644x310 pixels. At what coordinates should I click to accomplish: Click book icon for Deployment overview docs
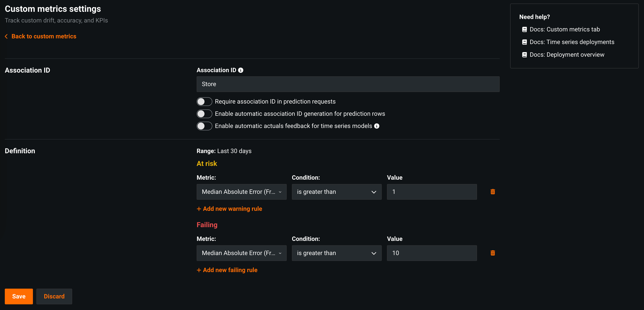pyautogui.click(x=524, y=55)
